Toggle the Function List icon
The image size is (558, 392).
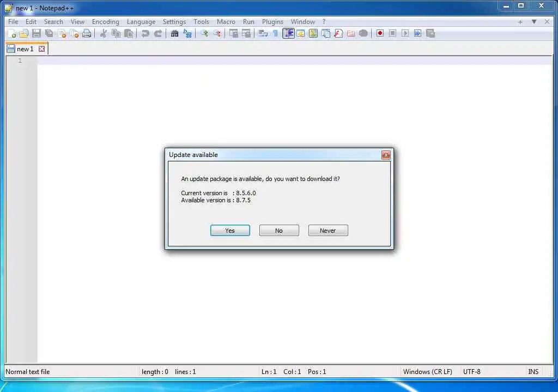pyautogui.click(x=338, y=33)
